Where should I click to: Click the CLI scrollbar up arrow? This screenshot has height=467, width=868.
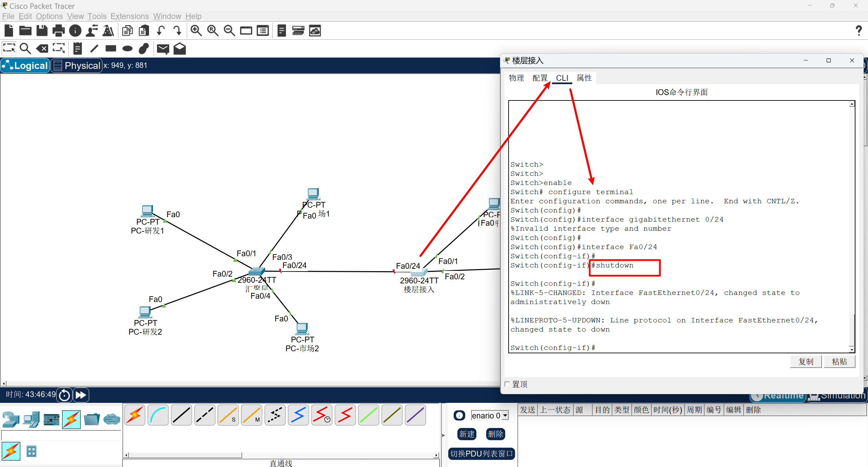coord(851,104)
